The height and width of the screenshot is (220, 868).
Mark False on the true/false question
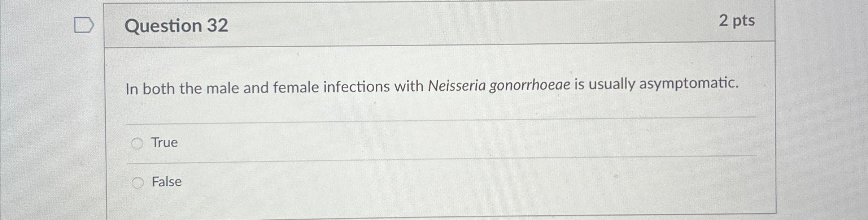137,182
